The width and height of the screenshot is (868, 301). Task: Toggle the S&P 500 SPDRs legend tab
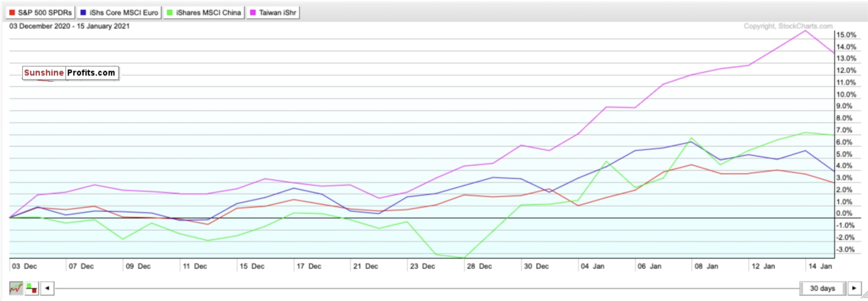click(40, 13)
